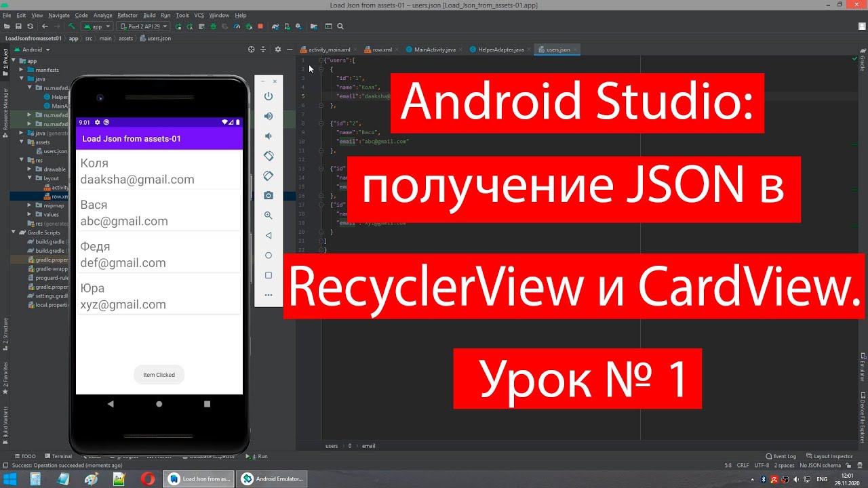Open the app run configuration dropdown

(96, 26)
